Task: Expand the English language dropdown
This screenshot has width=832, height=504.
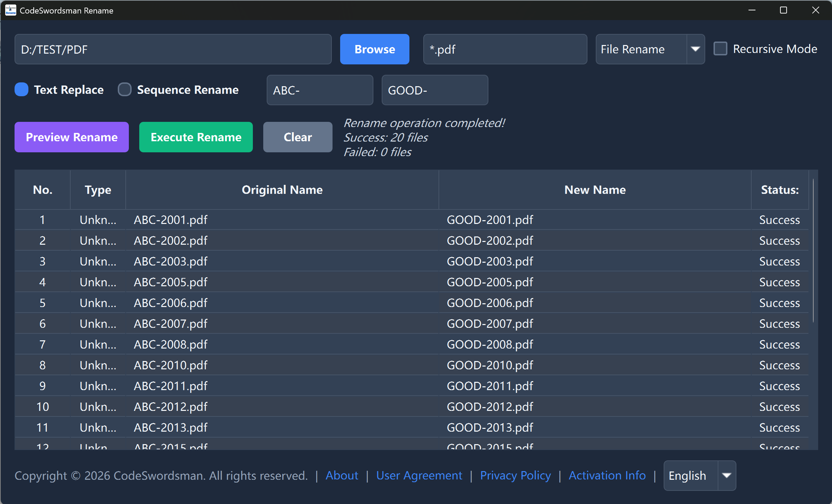Action: point(727,476)
